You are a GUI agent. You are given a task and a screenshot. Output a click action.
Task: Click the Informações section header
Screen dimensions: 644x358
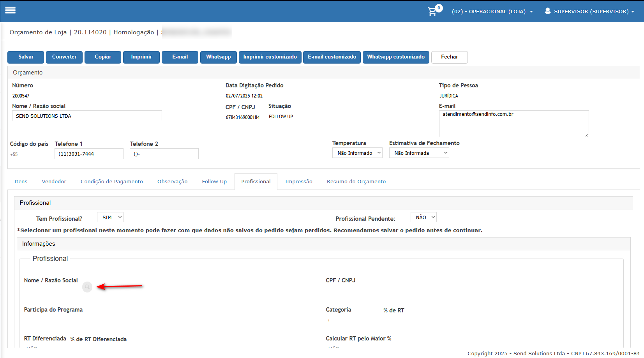[x=324, y=244]
